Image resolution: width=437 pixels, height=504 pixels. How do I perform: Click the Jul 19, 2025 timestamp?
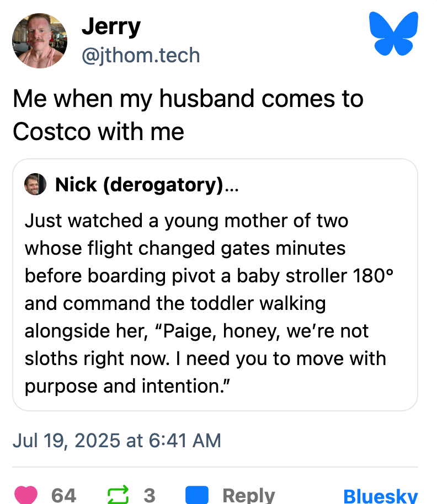pyautogui.click(x=116, y=440)
